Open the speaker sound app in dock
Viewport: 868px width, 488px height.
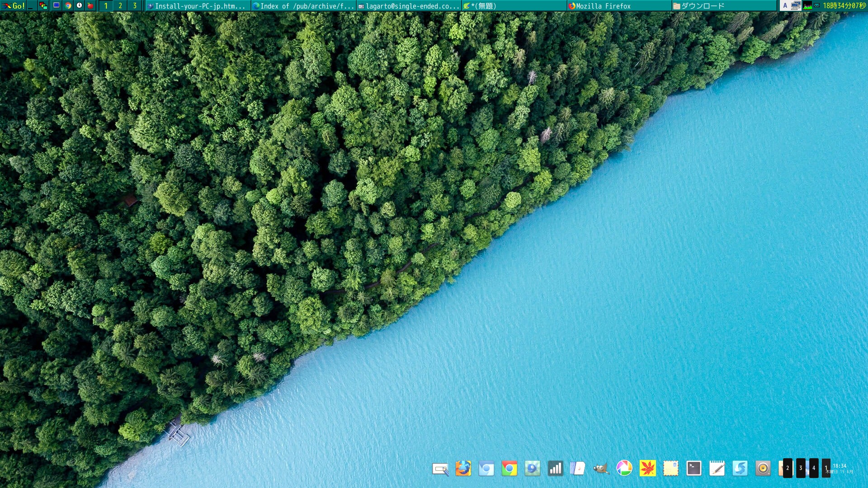763,469
